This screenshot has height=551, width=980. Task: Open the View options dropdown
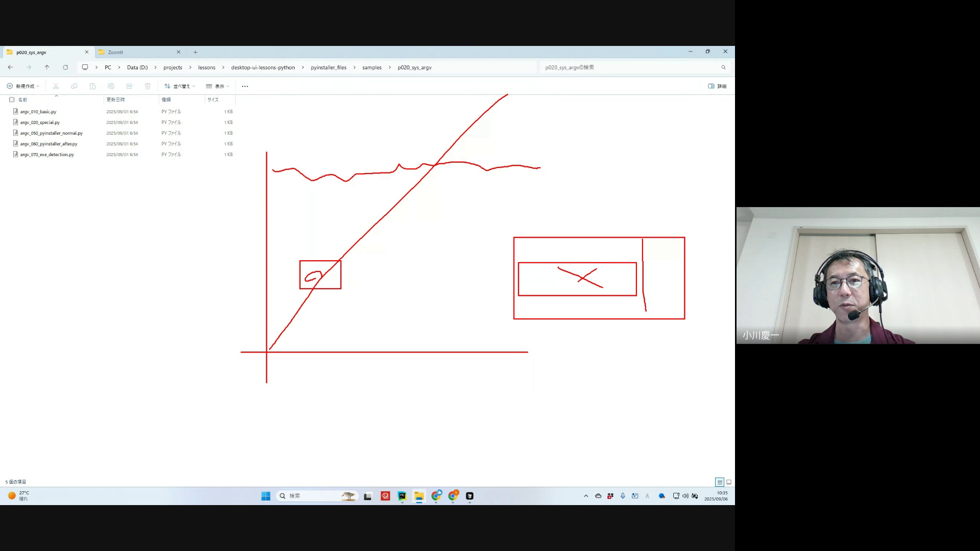click(x=217, y=86)
